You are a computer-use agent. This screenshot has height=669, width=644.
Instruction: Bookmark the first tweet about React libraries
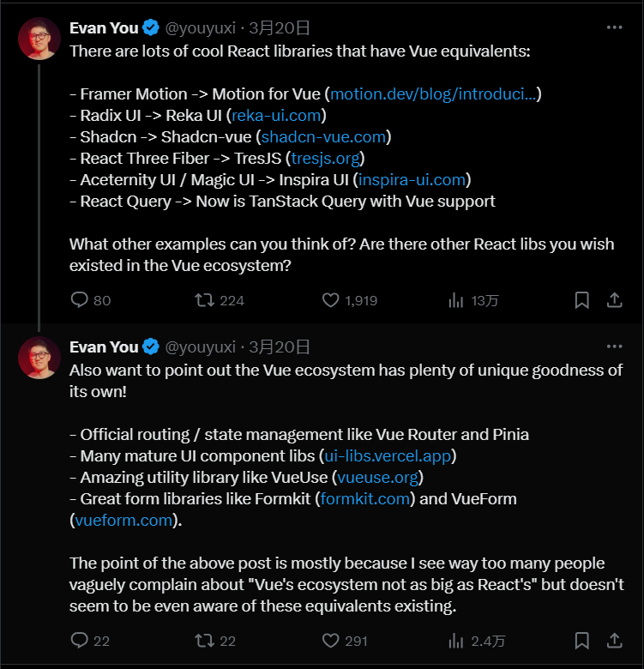(x=581, y=300)
